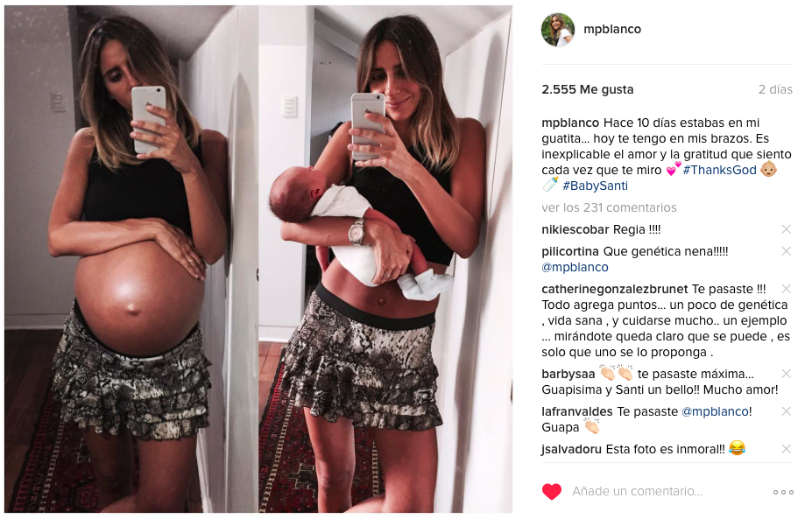
Task: Open mpblanco's profile avatar picture
Action: 558,30
